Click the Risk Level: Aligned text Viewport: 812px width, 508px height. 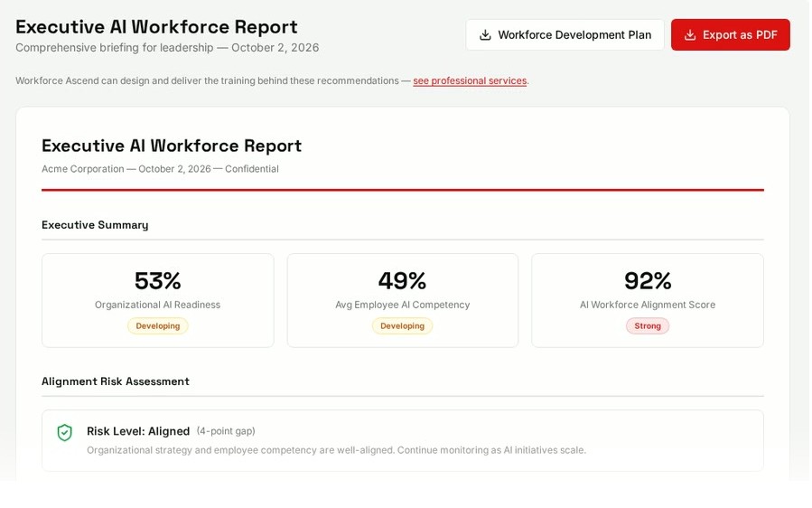[x=138, y=431]
